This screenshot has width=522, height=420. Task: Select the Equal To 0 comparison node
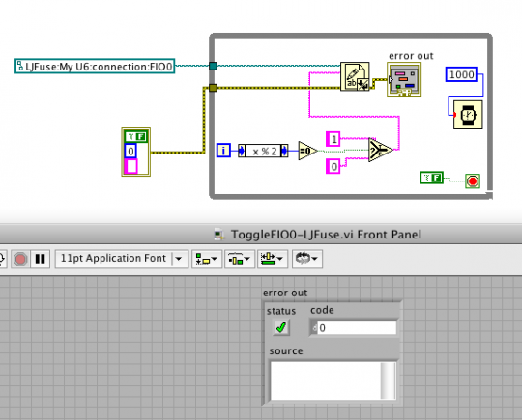tap(307, 151)
